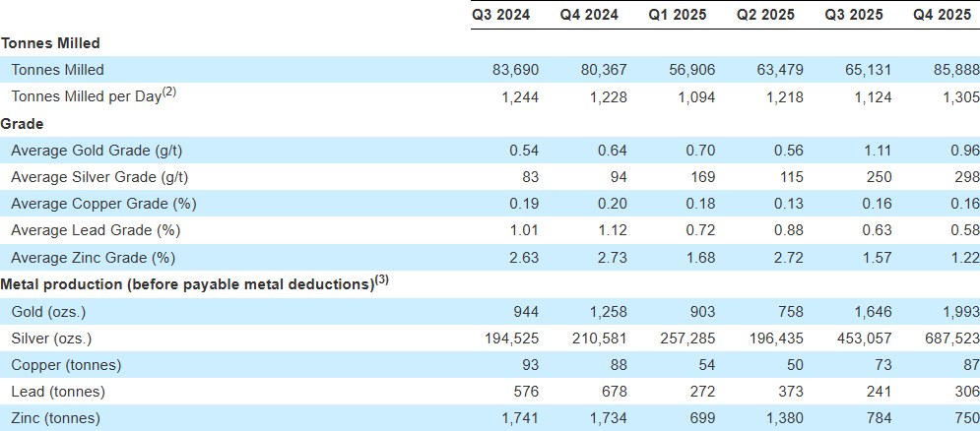Click the Zinc (tonnes) row label
The width and height of the screenshot is (980, 431).
tap(56, 417)
